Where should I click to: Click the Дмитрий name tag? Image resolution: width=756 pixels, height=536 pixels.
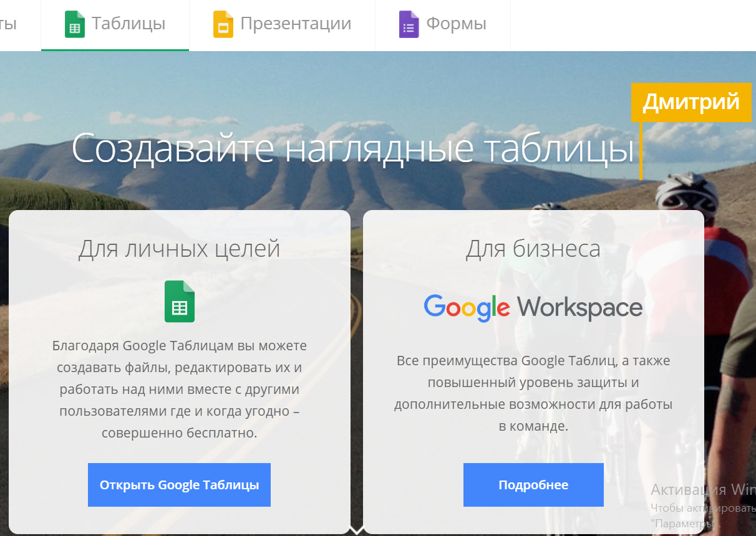pyautogui.click(x=691, y=102)
